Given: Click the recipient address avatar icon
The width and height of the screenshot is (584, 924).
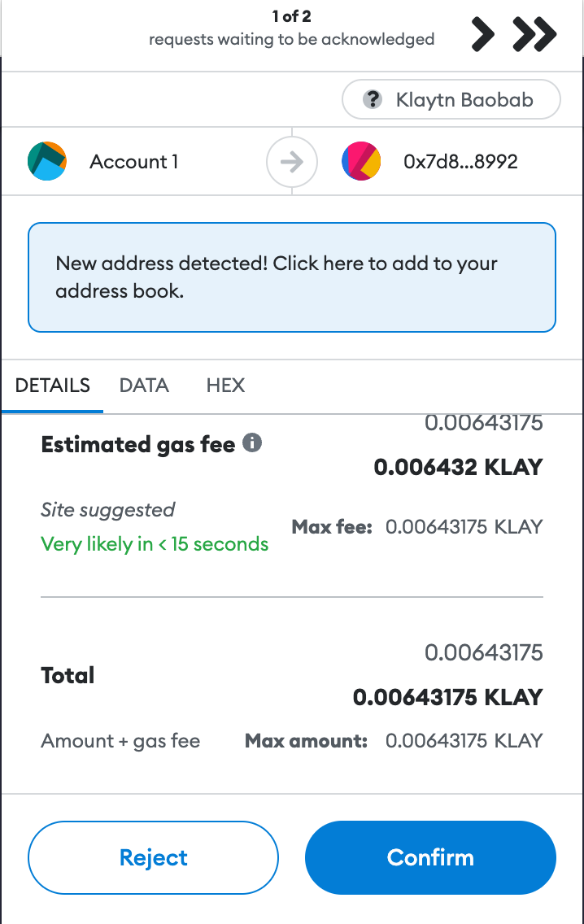Looking at the screenshot, I should 361,161.
